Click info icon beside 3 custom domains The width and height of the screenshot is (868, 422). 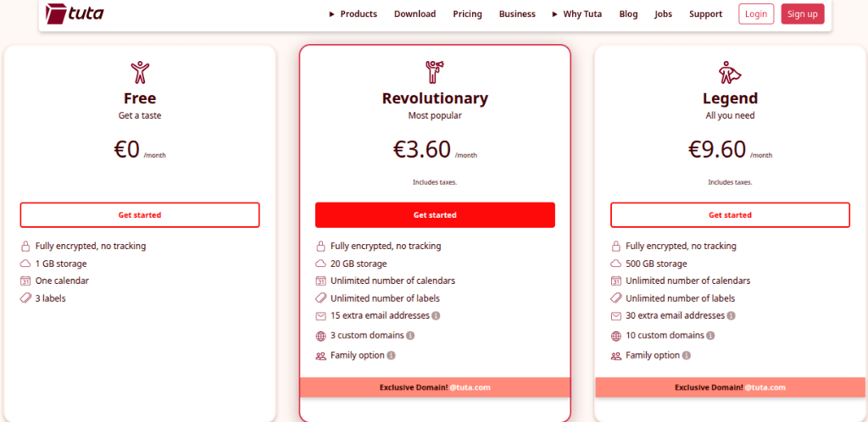pos(410,336)
